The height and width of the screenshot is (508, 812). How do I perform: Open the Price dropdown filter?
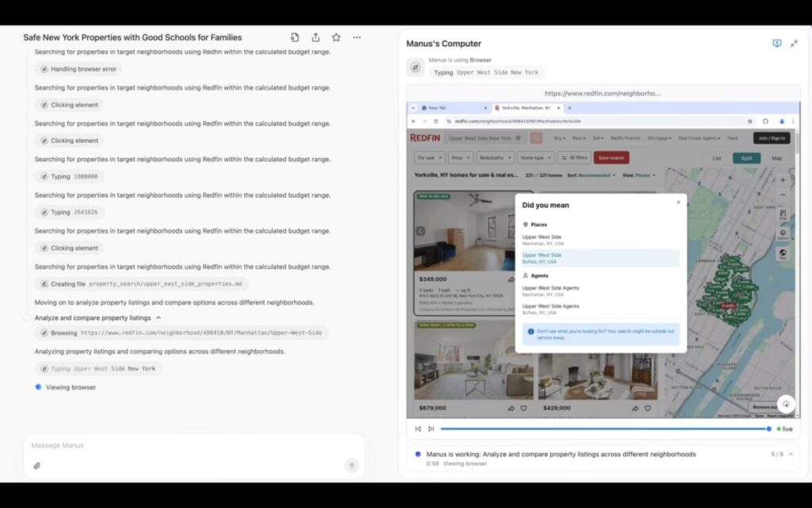click(x=461, y=158)
